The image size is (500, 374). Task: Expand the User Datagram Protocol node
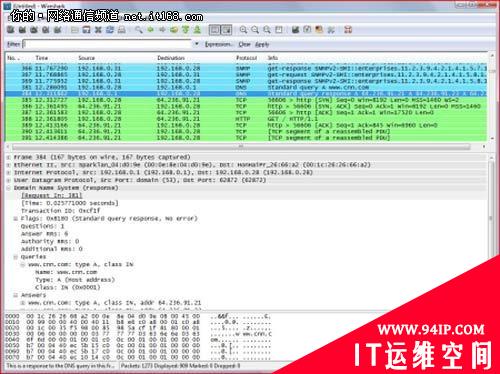9,180
